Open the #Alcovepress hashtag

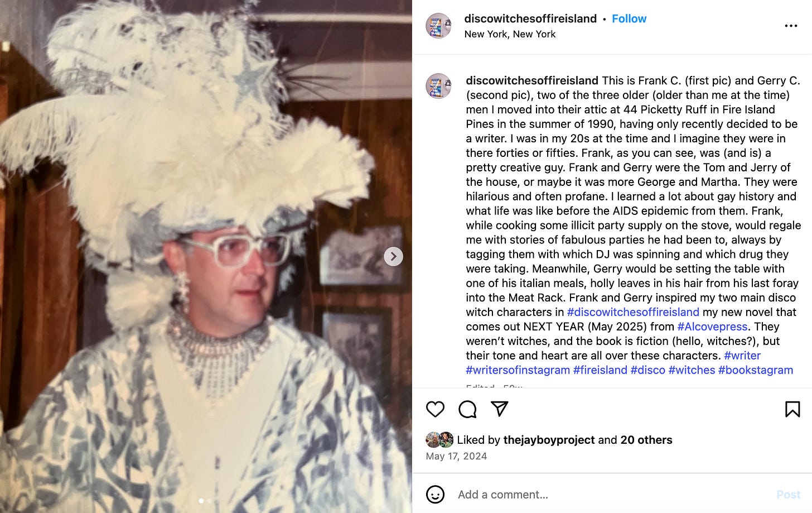pos(712,327)
